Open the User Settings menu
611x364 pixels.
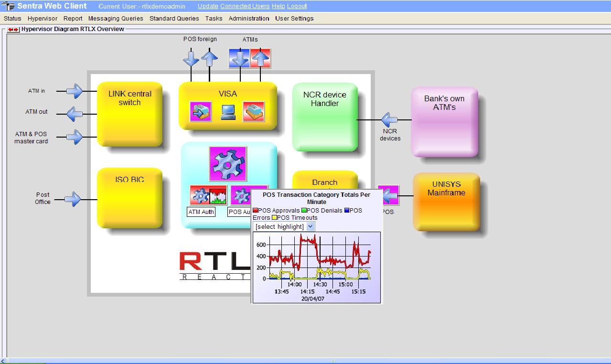[294, 19]
